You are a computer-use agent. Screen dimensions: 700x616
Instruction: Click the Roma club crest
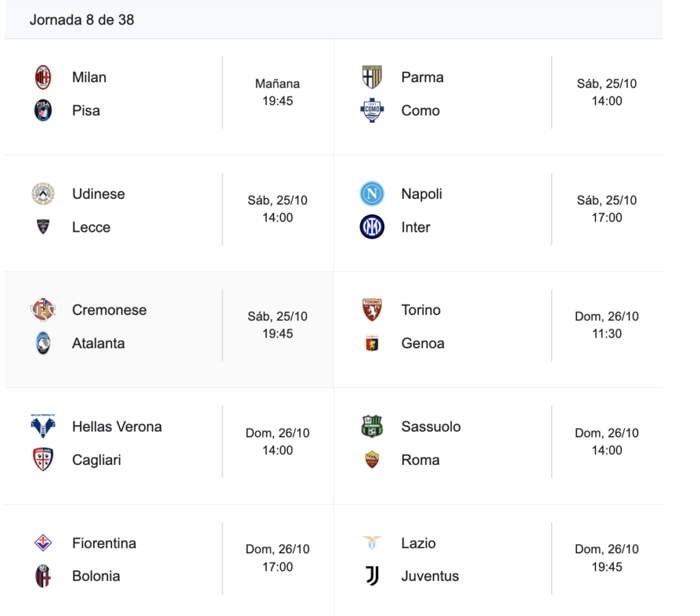click(372, 460)
